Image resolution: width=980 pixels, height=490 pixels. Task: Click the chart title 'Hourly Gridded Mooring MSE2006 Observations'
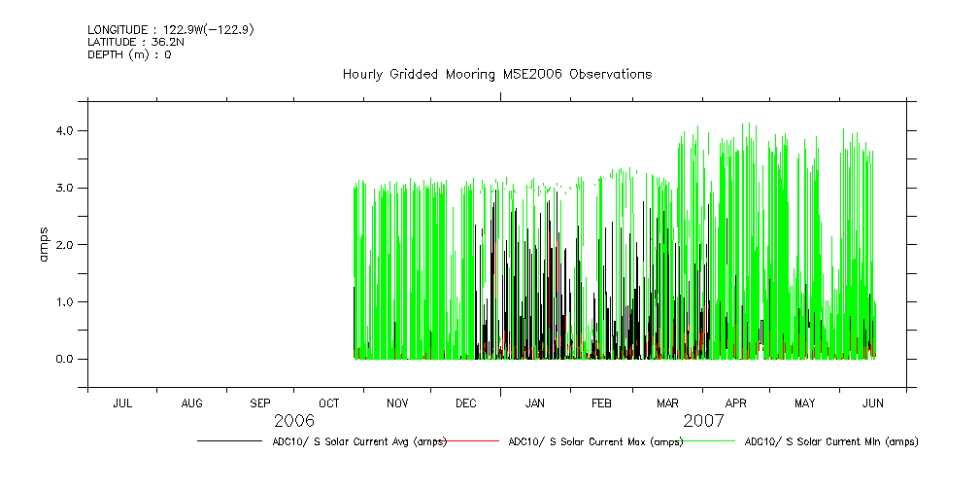pos(496,75)
